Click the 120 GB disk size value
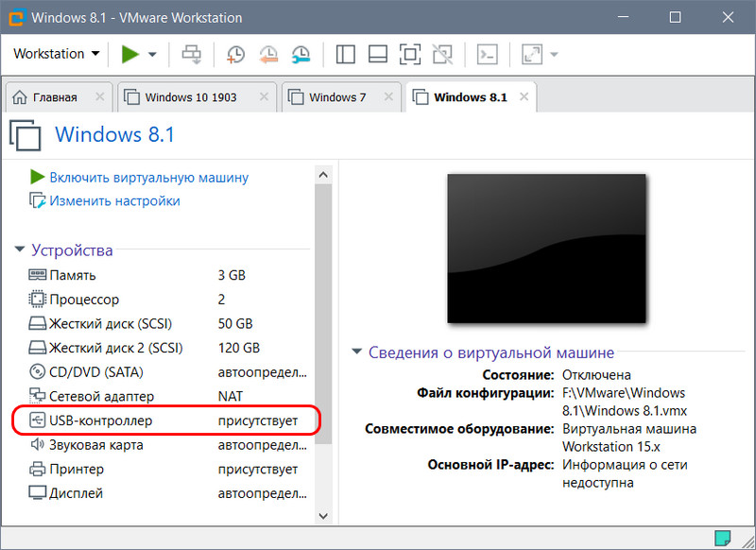 click(239, 348)
